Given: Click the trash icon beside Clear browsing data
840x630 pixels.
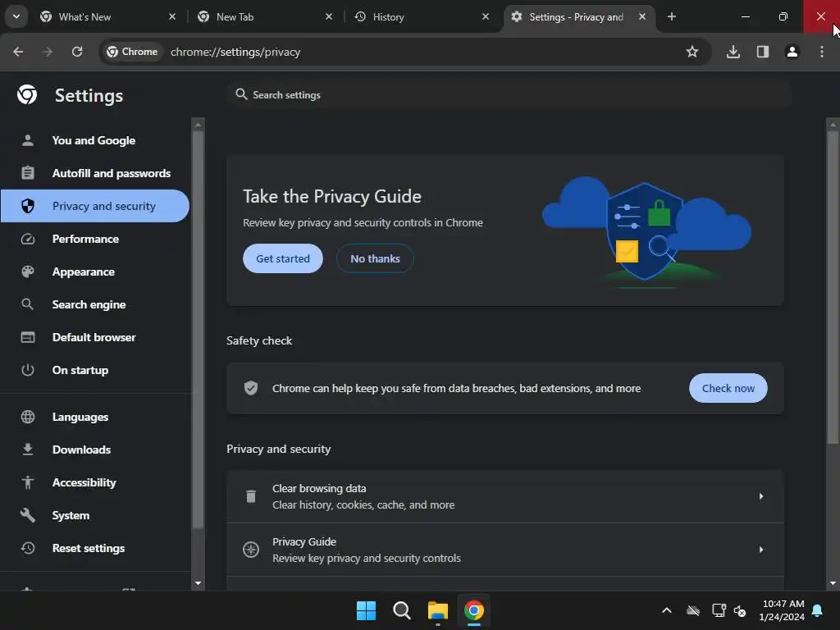Looking at the screenshot, I should [251, 496].
